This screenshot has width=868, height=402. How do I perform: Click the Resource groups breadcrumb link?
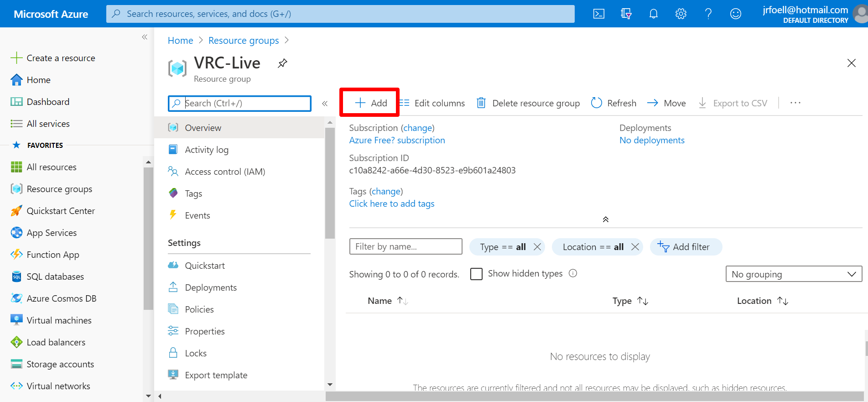(244, 41)
